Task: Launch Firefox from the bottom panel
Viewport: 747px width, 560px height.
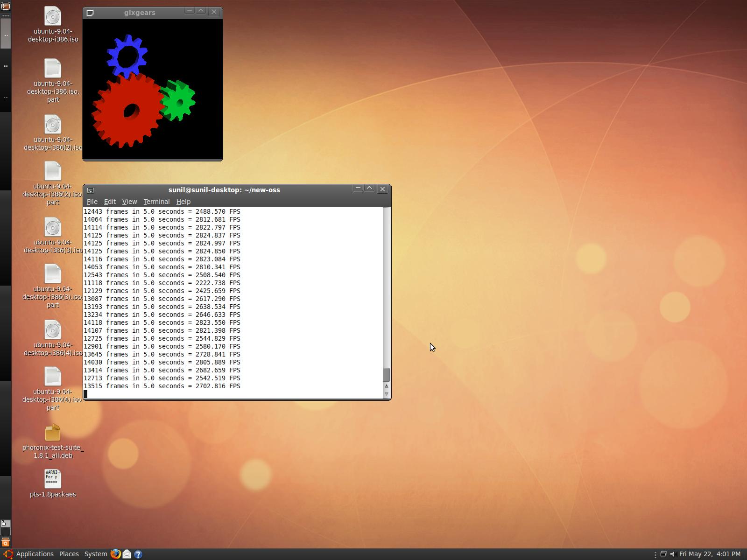Action: click(115, 554)
